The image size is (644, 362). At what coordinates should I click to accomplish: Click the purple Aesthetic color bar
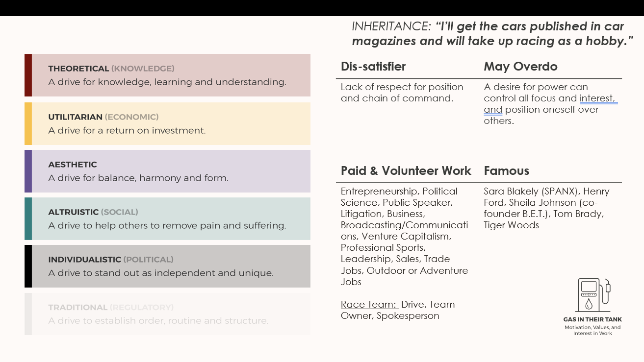(x=28, y=171)
